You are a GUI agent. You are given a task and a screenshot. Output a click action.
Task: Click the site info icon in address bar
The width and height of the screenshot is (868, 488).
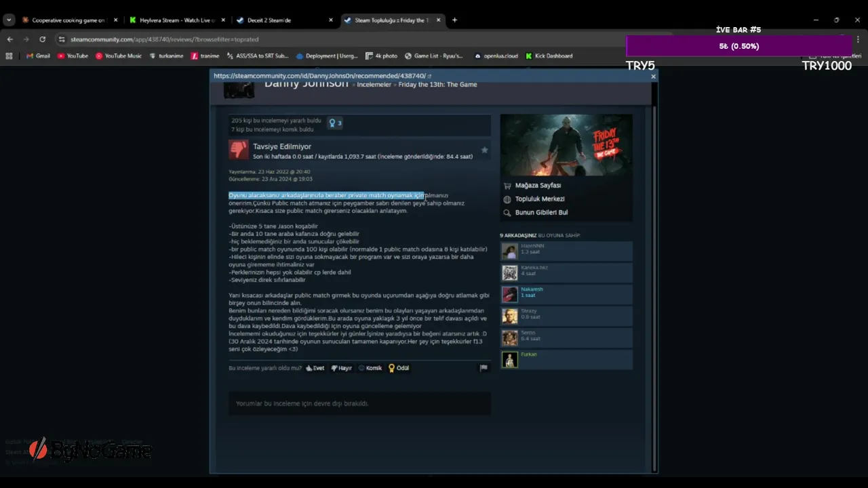tap(62, 39)
